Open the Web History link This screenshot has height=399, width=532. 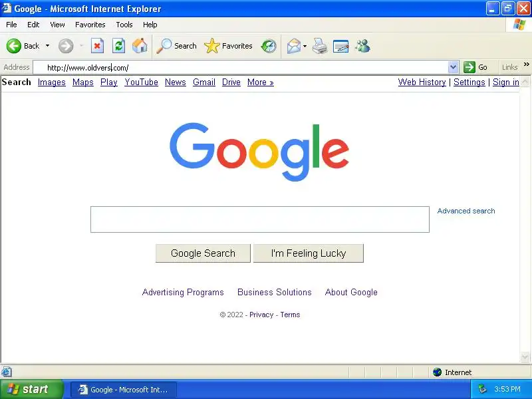click(422, 82)
